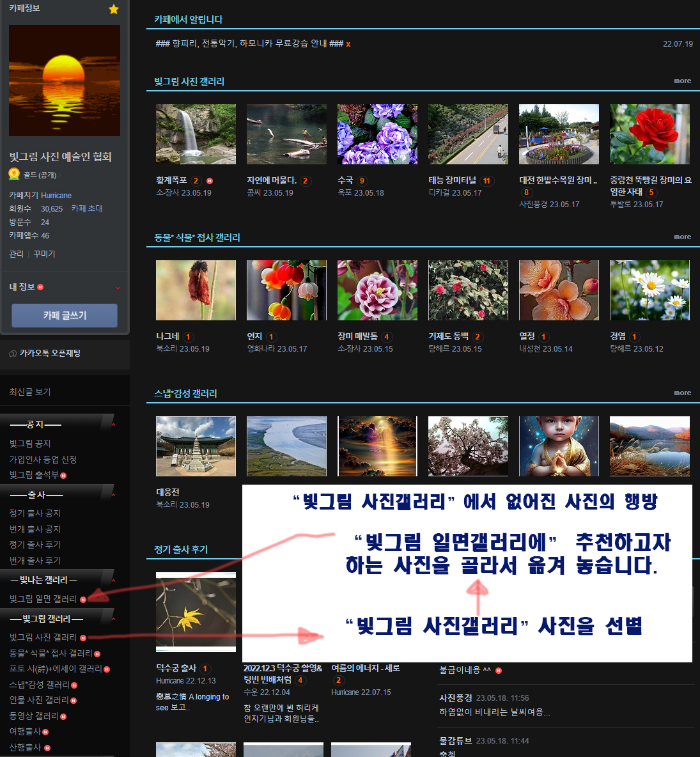Open the 덕수궁 출사 post title
The height and width of the screenshot is (757, 700).
pos(176,669)
